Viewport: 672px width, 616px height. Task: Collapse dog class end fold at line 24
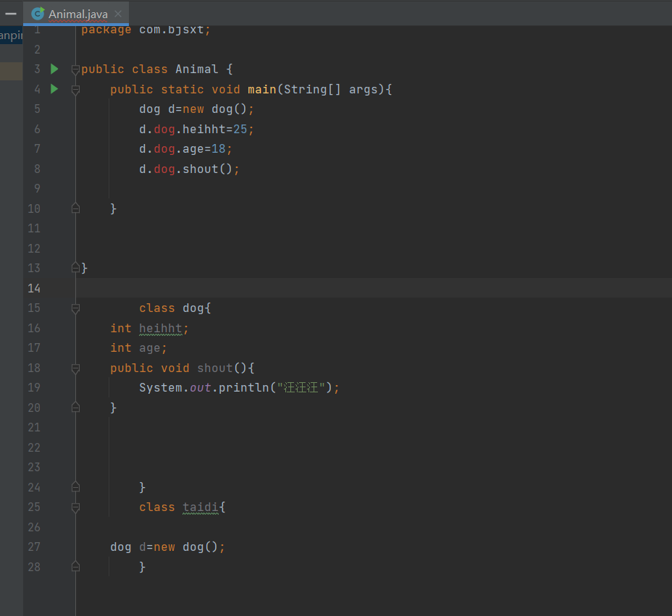[75, 487]
